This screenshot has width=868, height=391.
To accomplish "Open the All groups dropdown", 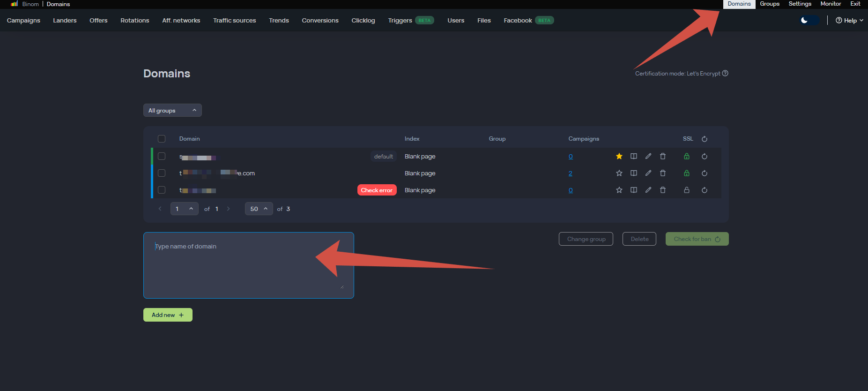I will click(172, 110).
